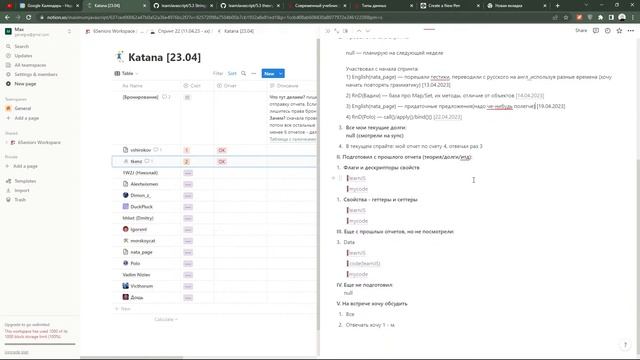This screenshot has width=640, height=360.
Task: Reload the browser page
Action: 29,18
